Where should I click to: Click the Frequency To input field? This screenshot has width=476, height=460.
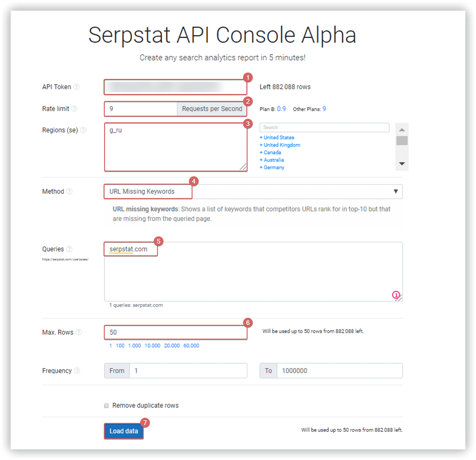pos(339,371)
